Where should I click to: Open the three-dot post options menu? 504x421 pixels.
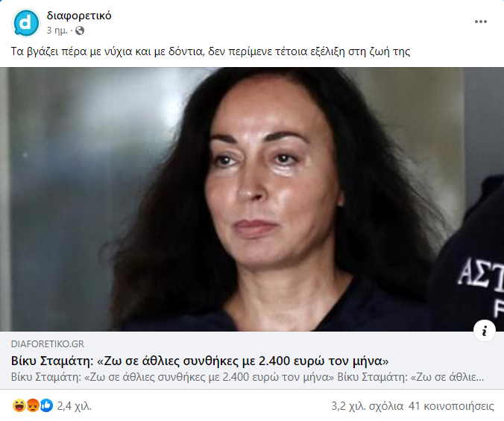click(x=481, y=22)
